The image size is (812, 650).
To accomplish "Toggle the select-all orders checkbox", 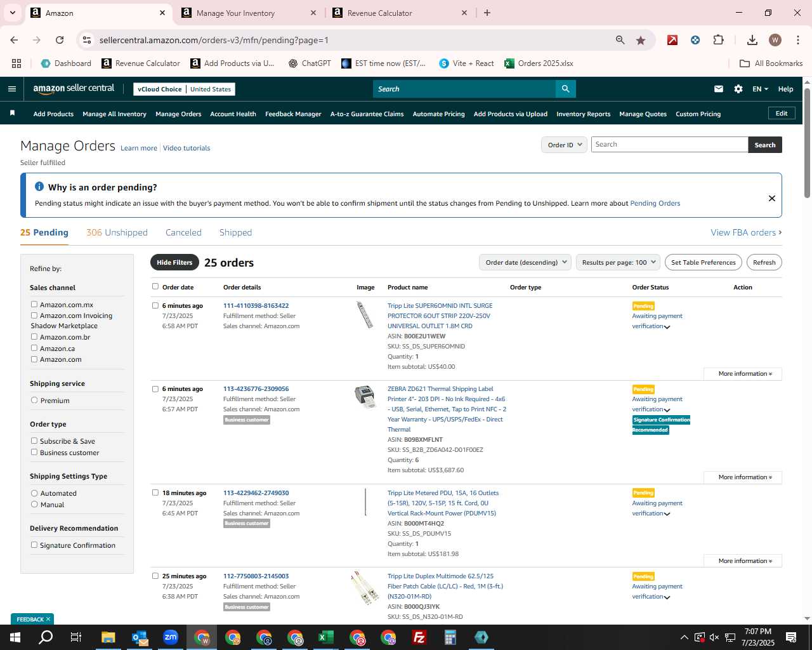I will click(155, 286).
